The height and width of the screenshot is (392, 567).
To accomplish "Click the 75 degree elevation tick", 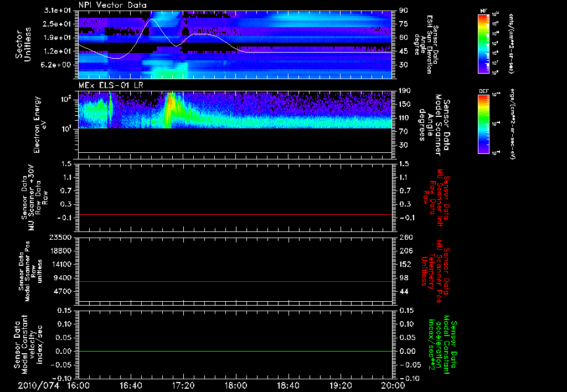I will (x=404, y=24).
